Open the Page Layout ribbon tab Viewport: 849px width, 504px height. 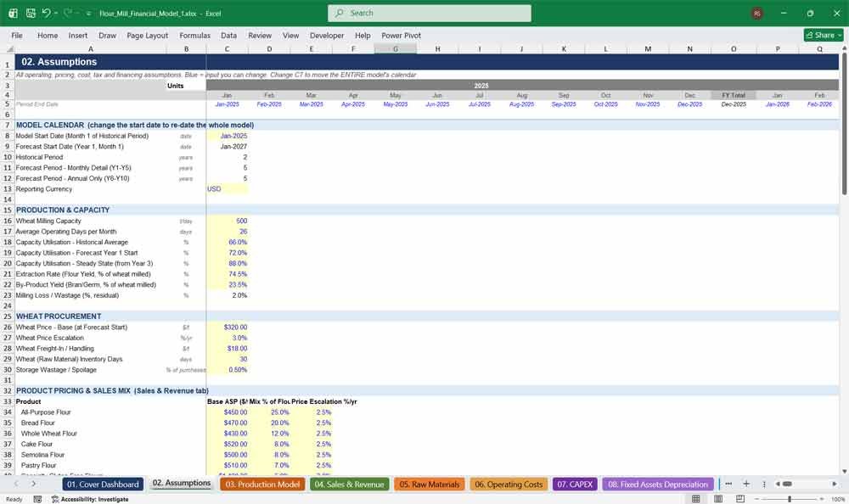click(147, 35)
